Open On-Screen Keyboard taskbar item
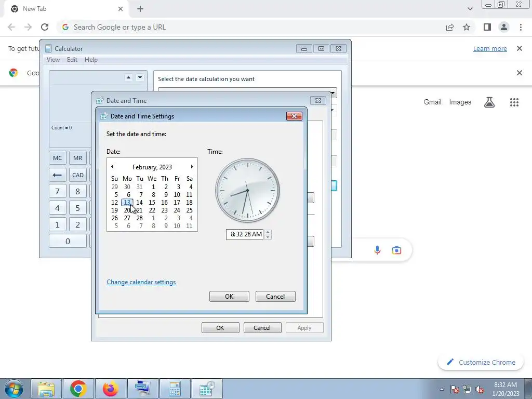Viewport: 532px width, 399px height. 143,389
